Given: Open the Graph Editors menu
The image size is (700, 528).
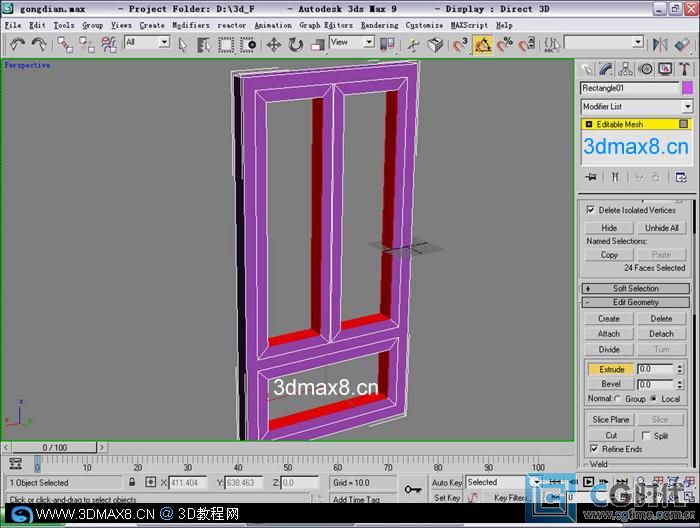Looking at the screenshot, I should click(x=326, y=25).
